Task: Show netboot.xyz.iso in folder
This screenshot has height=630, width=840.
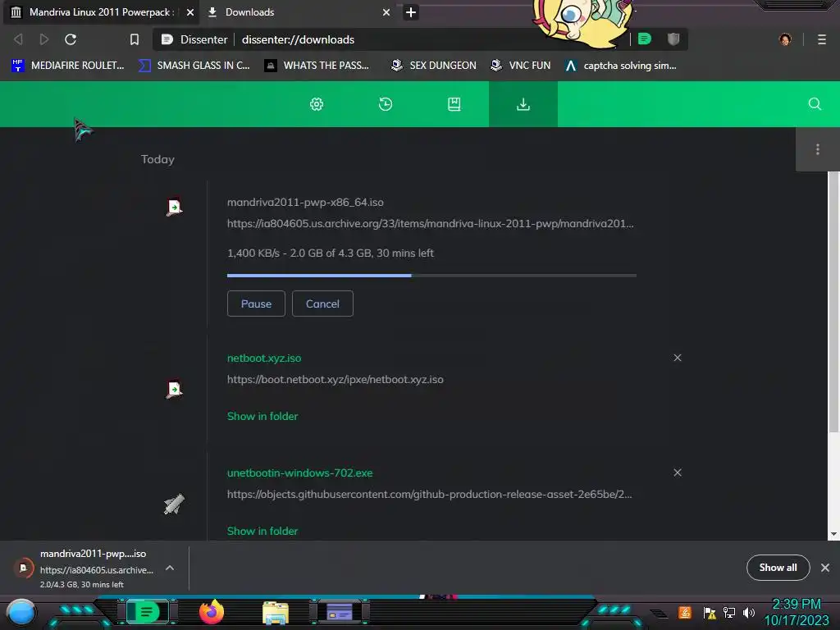Action: point(262,416)
